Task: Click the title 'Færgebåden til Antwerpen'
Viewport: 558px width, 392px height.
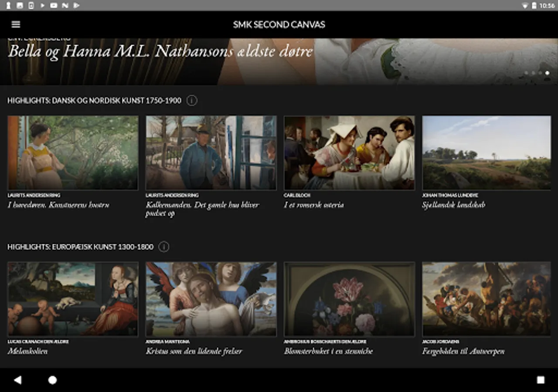Action: click(463, 351)
